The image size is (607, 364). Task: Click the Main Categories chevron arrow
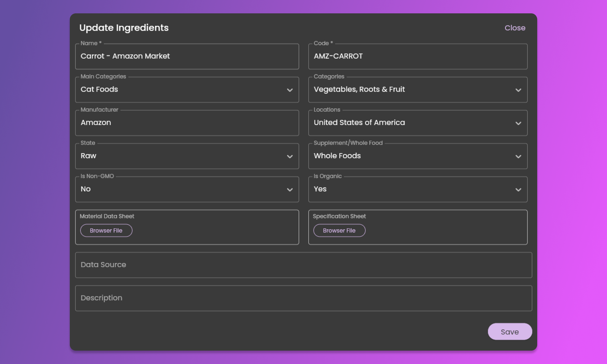pyautogui.click(x=290, y=90)
